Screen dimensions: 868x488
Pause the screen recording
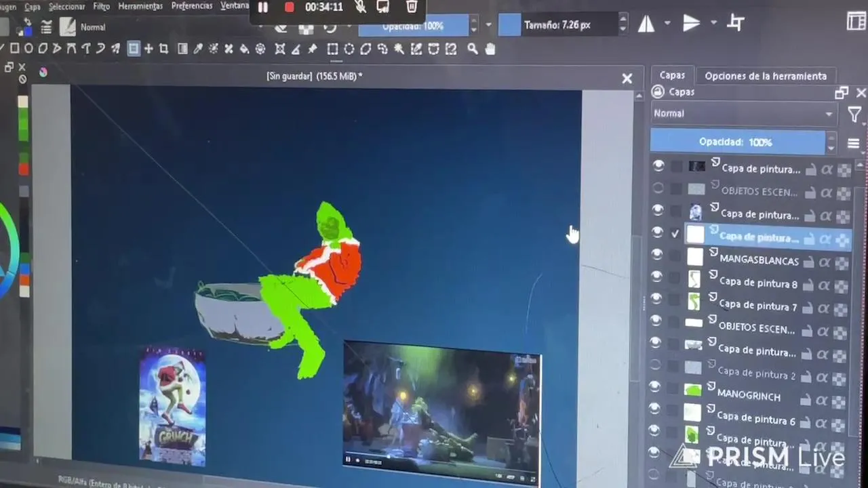pyautogui.click(x=263, y=7)
